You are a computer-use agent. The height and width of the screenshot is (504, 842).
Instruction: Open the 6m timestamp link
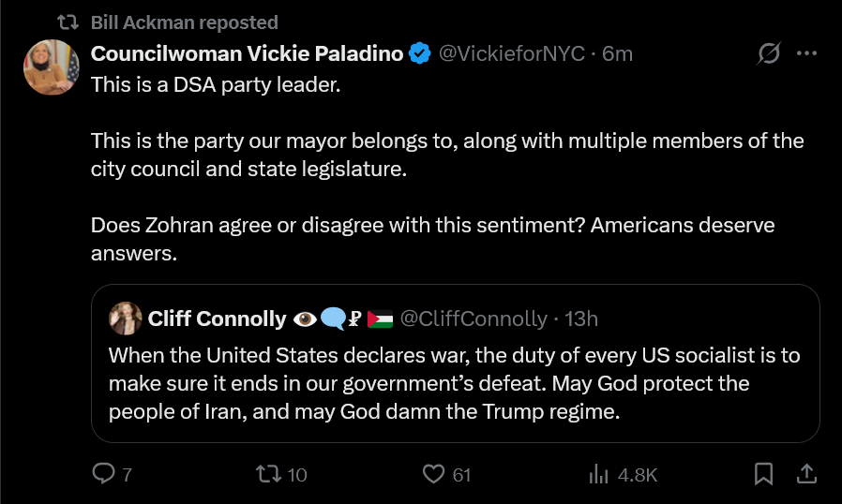click(x=617, y=53)
